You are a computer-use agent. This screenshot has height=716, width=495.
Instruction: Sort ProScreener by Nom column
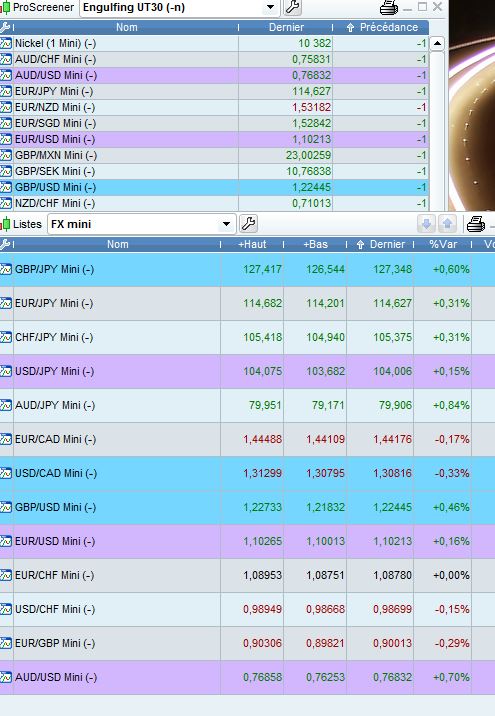coord(126,27)
